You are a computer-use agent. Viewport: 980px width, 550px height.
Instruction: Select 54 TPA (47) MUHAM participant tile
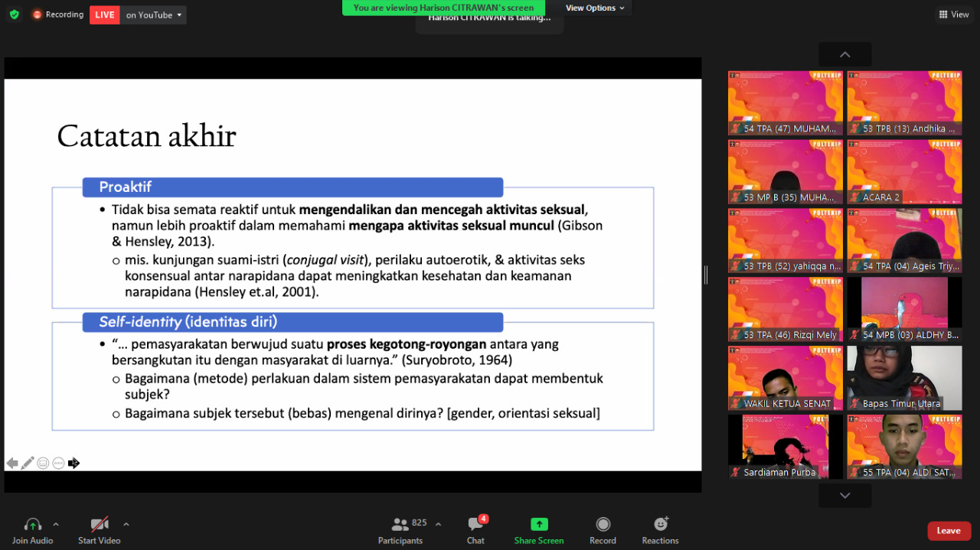(786, 103)
